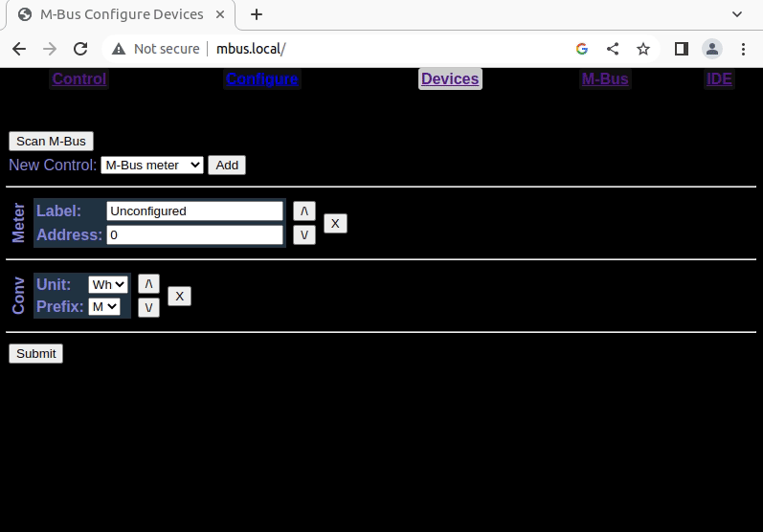763x532 pixels.
Task: Open the Prefix dropdown showing M
Action: coord(104,307)
